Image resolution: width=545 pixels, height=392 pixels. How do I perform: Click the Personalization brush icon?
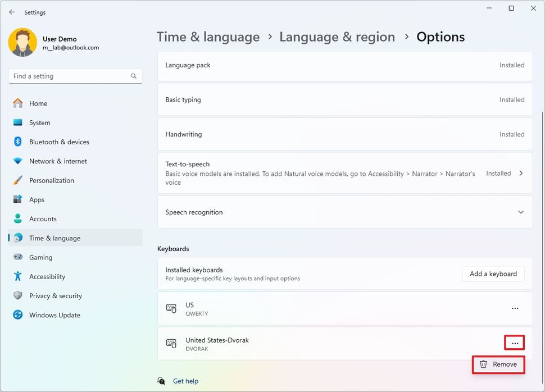point(17,180)
